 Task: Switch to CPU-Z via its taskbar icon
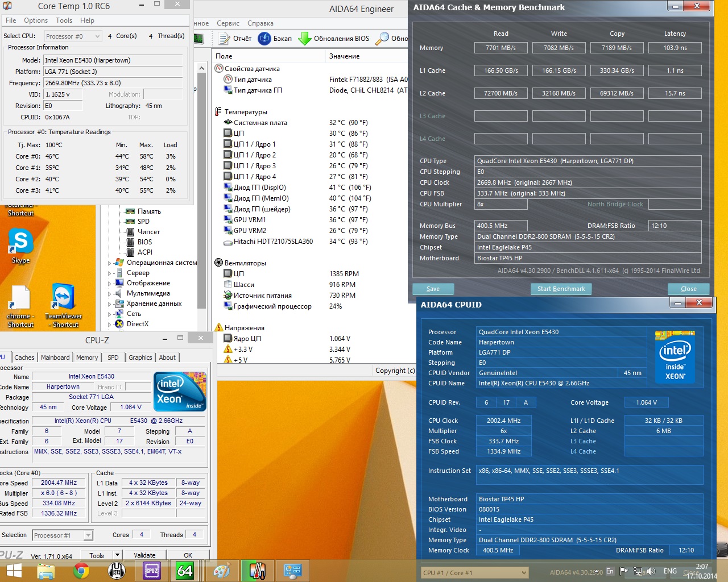(152, 571)
